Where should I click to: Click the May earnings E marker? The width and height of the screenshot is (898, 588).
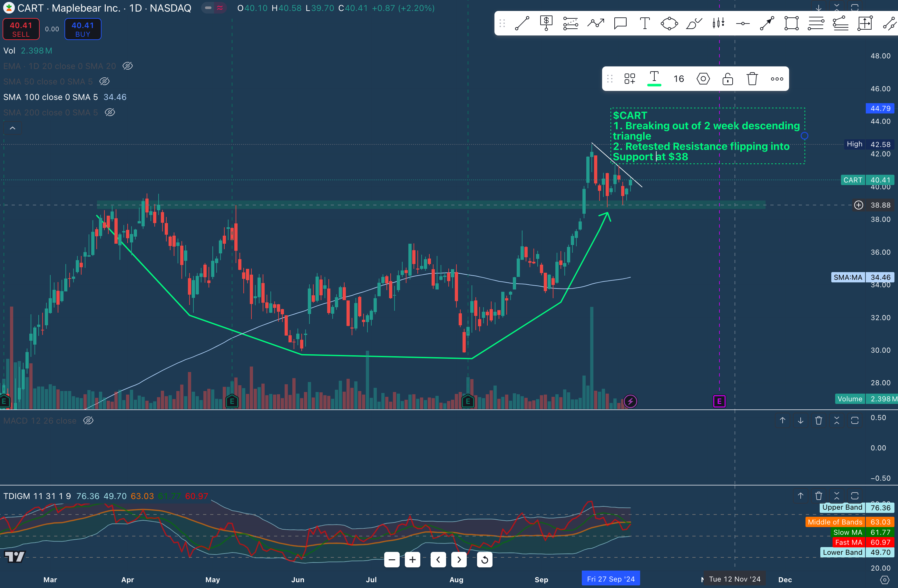pos(232,401)
